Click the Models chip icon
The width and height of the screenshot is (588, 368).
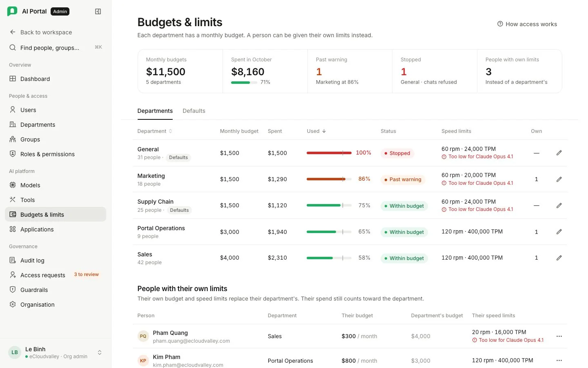click(x=13, y=185)
